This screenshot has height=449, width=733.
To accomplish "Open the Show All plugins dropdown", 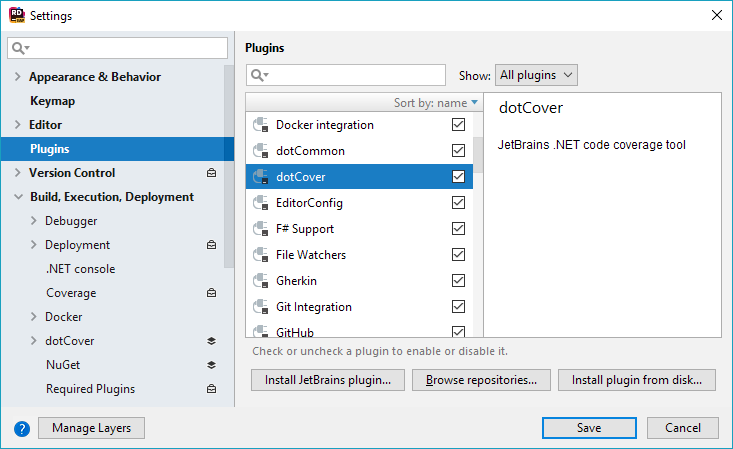I will click(536, 75).
